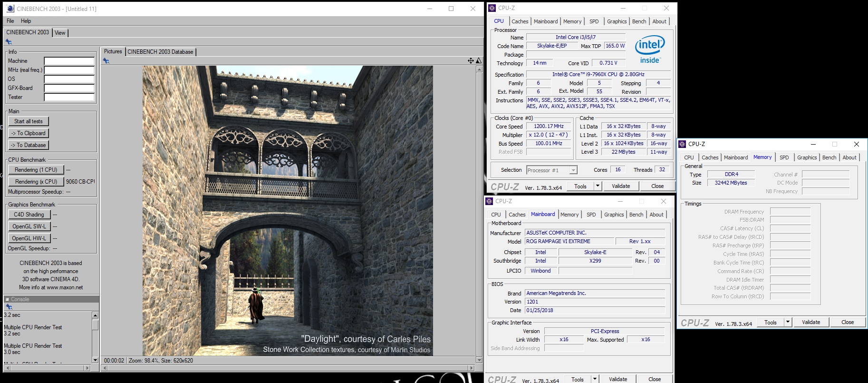Click console scrollbar down arrow
868x383 pixels.
coord(95,360)
